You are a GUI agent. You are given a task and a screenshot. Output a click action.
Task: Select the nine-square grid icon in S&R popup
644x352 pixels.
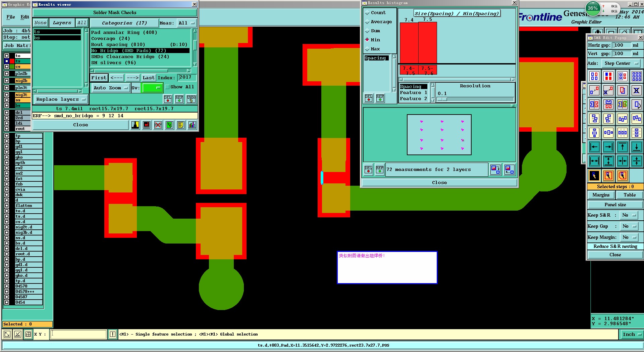click(x=637, y=76)
